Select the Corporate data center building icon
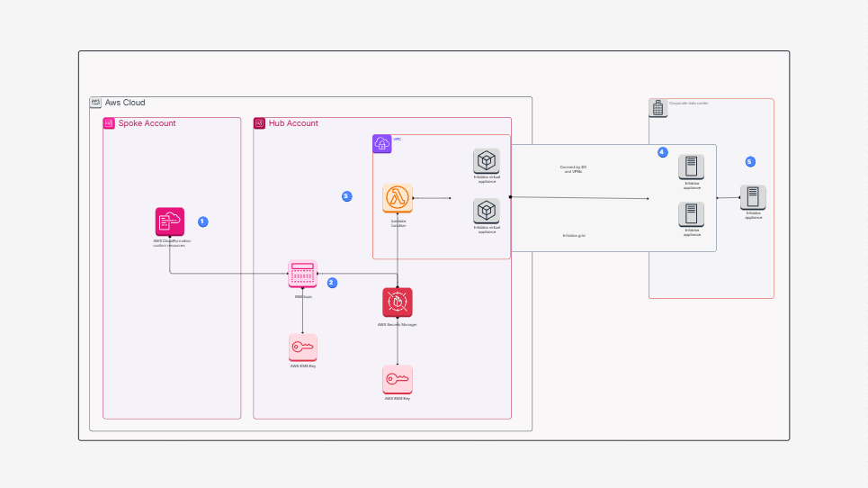 click(658, 108)
